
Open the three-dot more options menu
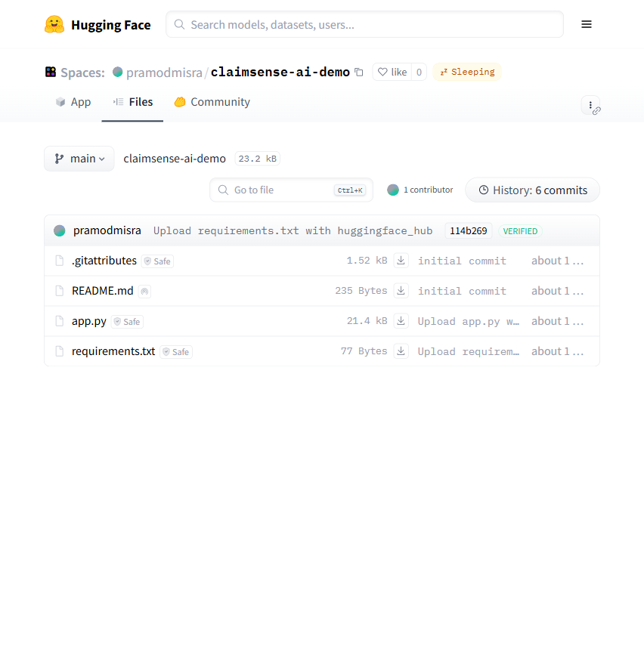pyautogui.click(x=590, y=105)
